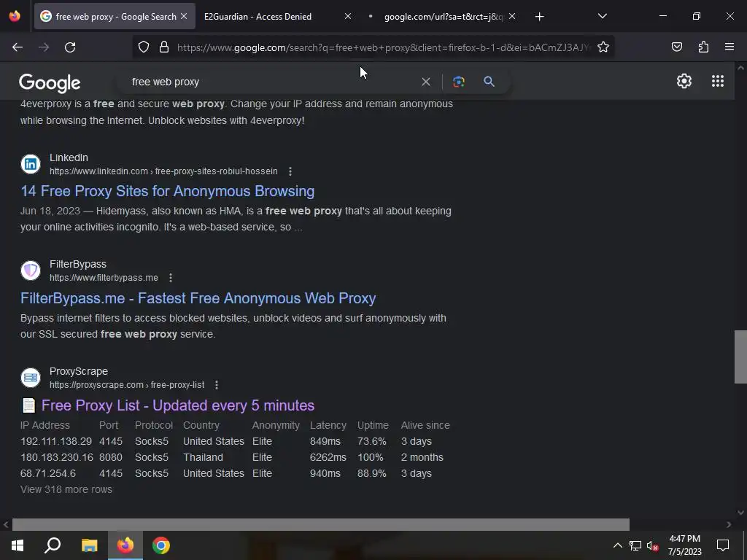Save page to Pocket

[x=677, y=47]
